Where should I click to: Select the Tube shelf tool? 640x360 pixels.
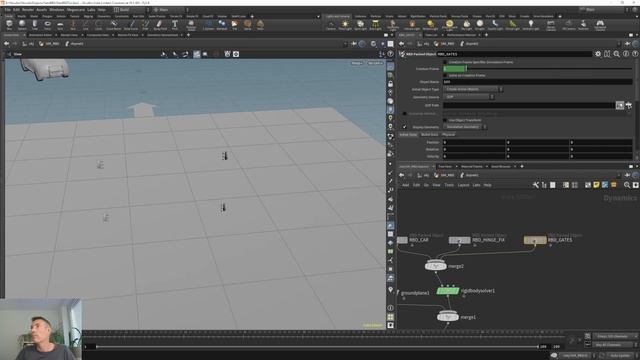click(35, 25)
